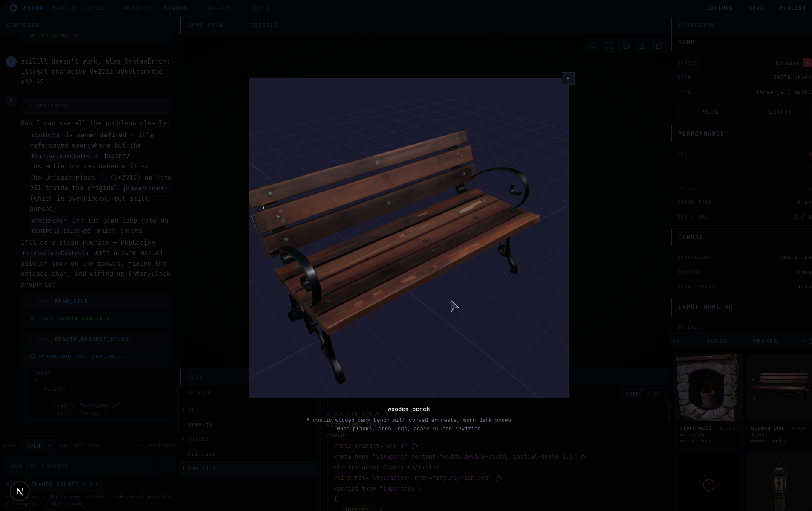Click the round N badge icon
This screenshot has height=511, width=812.
20,491
